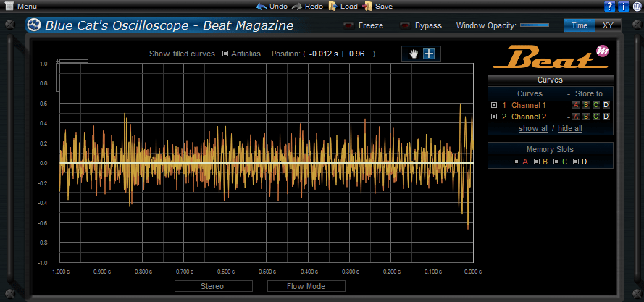Store Channel 2 to slot A

click(x=576, y=117)
